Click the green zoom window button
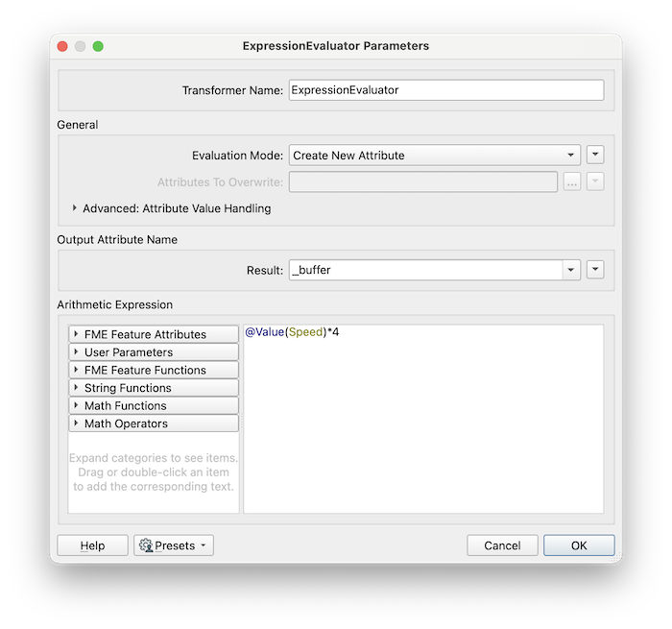The image size is (672, 629). [x=98, y=46]
